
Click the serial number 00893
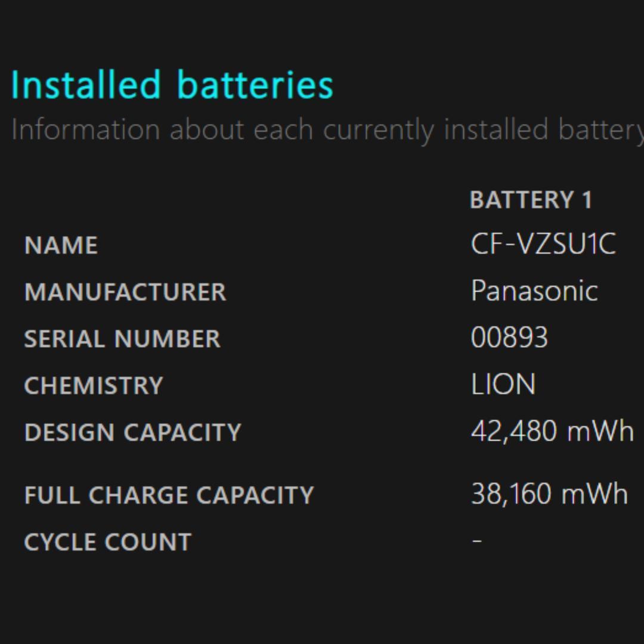click(x=509, y=338)
